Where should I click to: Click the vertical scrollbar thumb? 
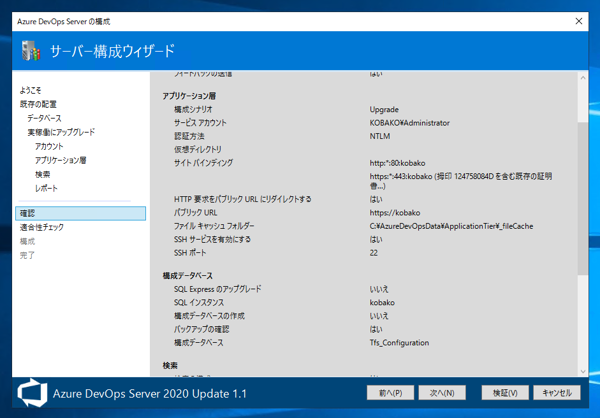coord(583,198)
